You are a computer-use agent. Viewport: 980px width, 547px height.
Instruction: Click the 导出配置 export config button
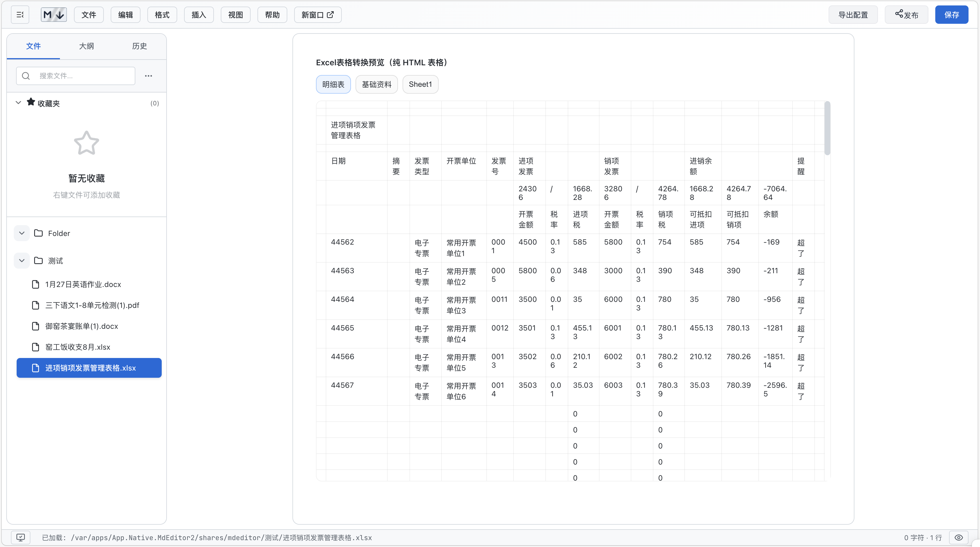853,15
